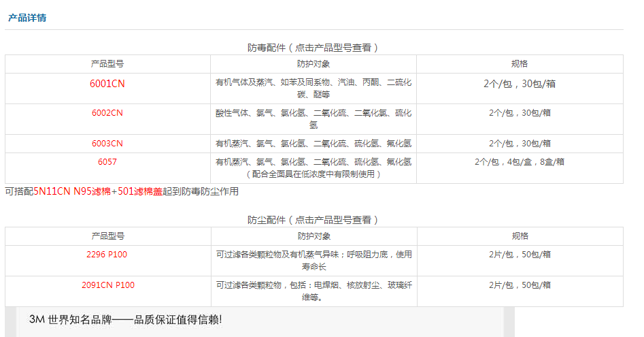
Task: Click 防护对象 header in 防毒配件 table
Action: pyautogui.click(x=313, y=64)
